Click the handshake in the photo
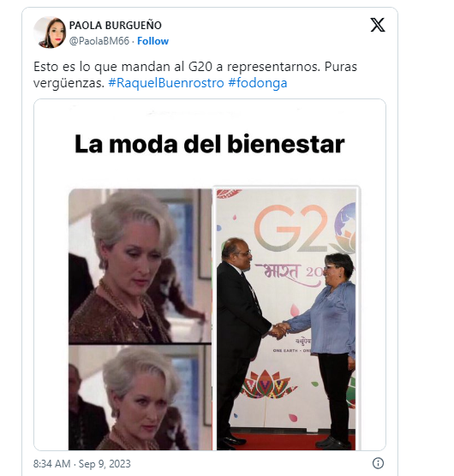The height and width of the screenshot is (476, 454). [279, 330]
